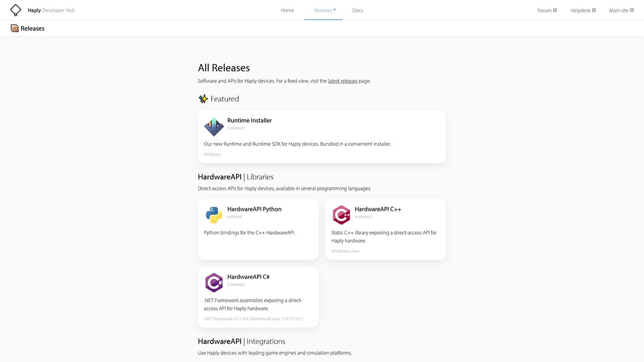Screen dimensions: 644x362
Task: Open the HardwareAPI C++ card
Action: point(385,229)
